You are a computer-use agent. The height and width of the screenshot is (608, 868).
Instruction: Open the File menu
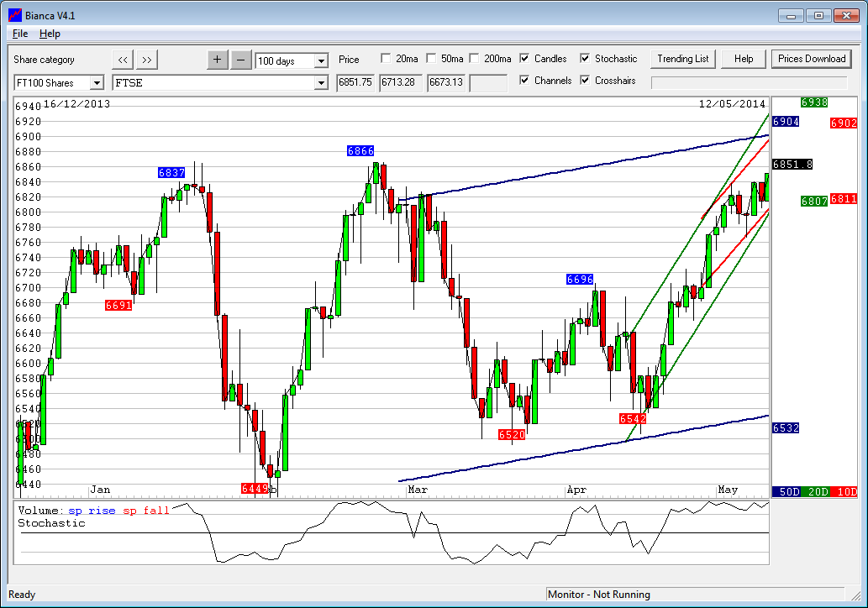[x=20, y=34]
